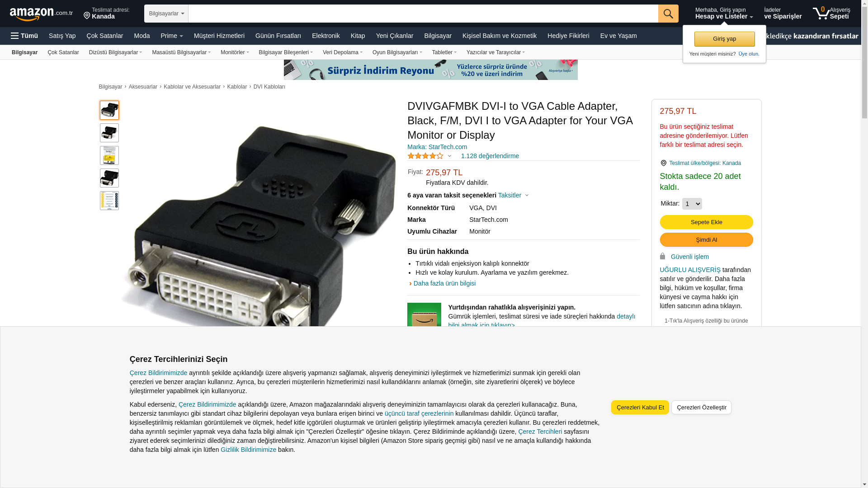Click the star rating icons
The height and width of the screenshot is (488, 868).
coord(425,156)
